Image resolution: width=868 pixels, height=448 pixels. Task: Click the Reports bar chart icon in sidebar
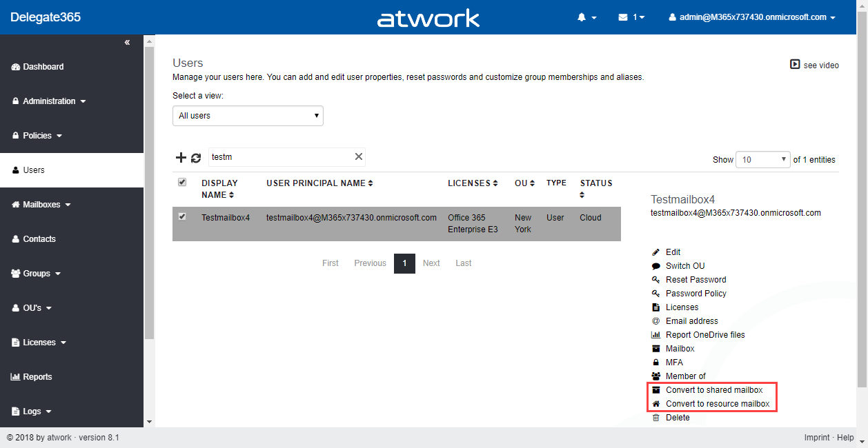16,377
